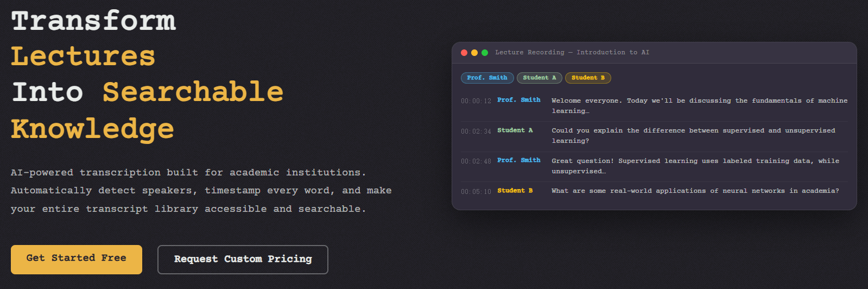This screenshot has height=289, width=868.
Task: Click the Student B name beside 00:05:10
Action: click(x=515, y=191)
